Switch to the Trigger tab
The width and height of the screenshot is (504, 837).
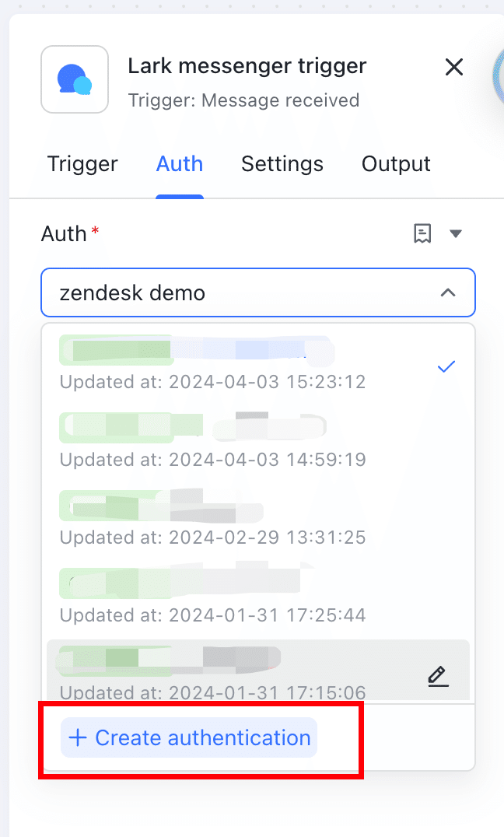coord(82,164)
